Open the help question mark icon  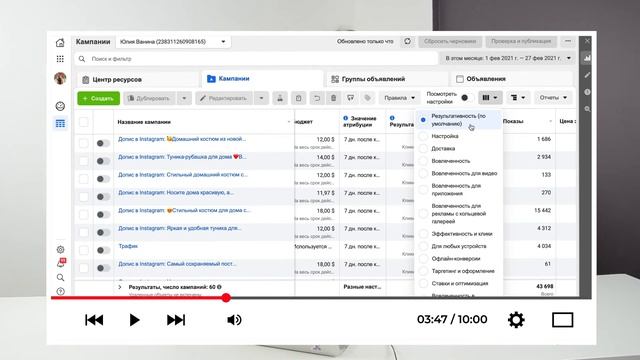60,291
